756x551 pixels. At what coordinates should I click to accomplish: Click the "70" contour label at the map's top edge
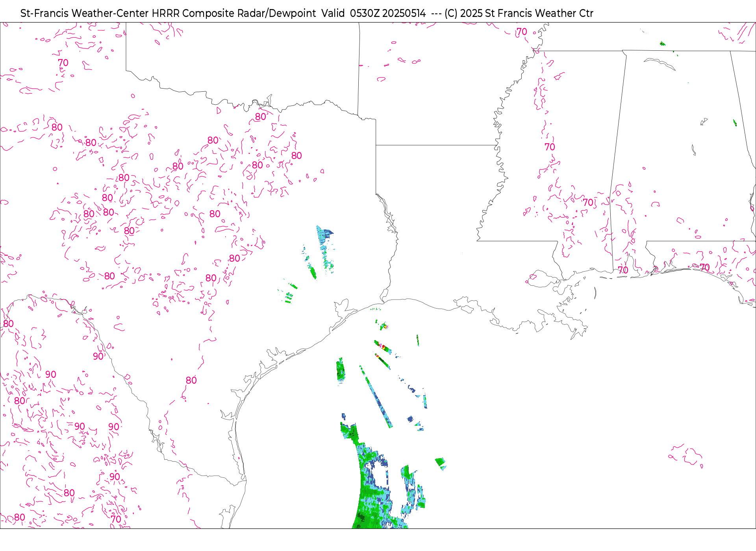pyautogui.click(x=522, y=32)
